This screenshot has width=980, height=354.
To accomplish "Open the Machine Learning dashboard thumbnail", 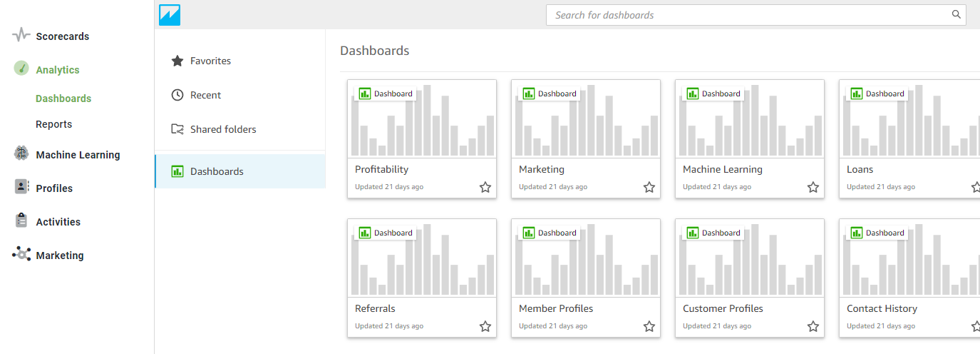I will [750, 119].
